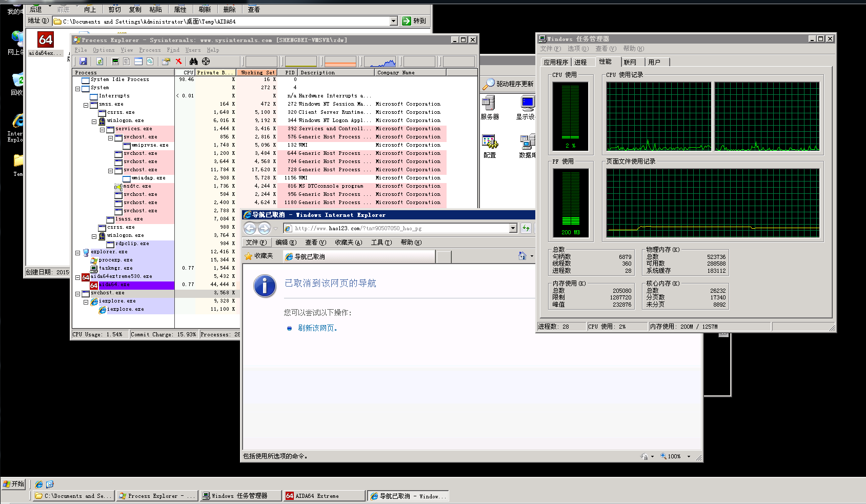866x504 pixels.
Task: Open Options menu in Process Explorer
Action: [x=104, y=50]
